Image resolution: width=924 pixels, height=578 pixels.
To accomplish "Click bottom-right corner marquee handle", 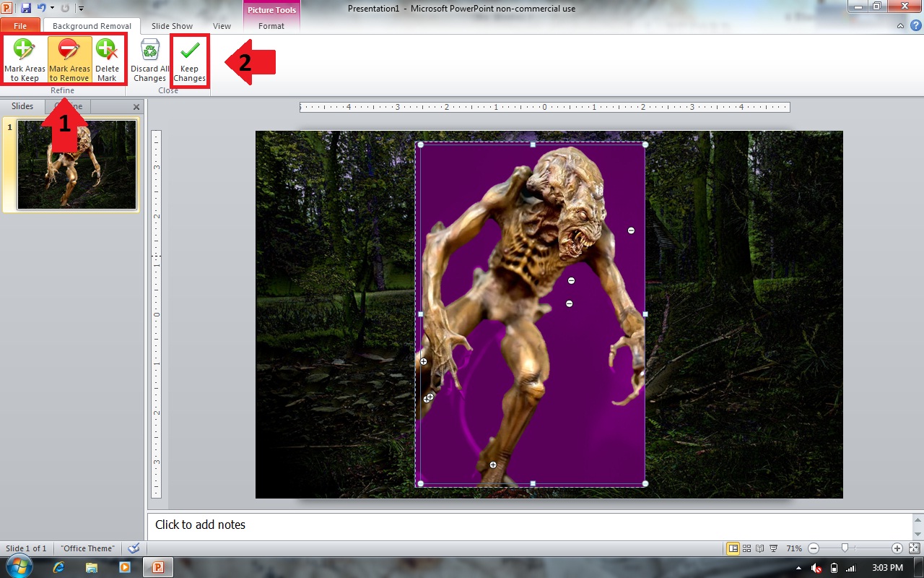I will 645,483.
